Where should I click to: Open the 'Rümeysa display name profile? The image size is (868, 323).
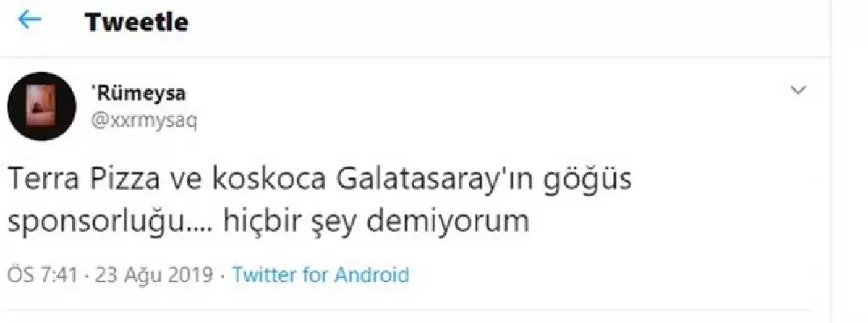(x=138, y=94)
